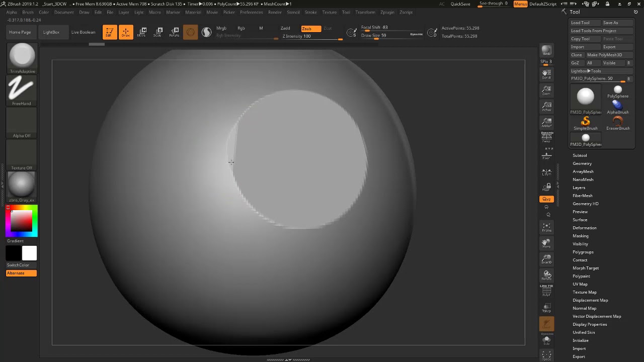The image size is (644, 362).
Task: Expand the Display Properties section
Action: (x=590, y=324)
